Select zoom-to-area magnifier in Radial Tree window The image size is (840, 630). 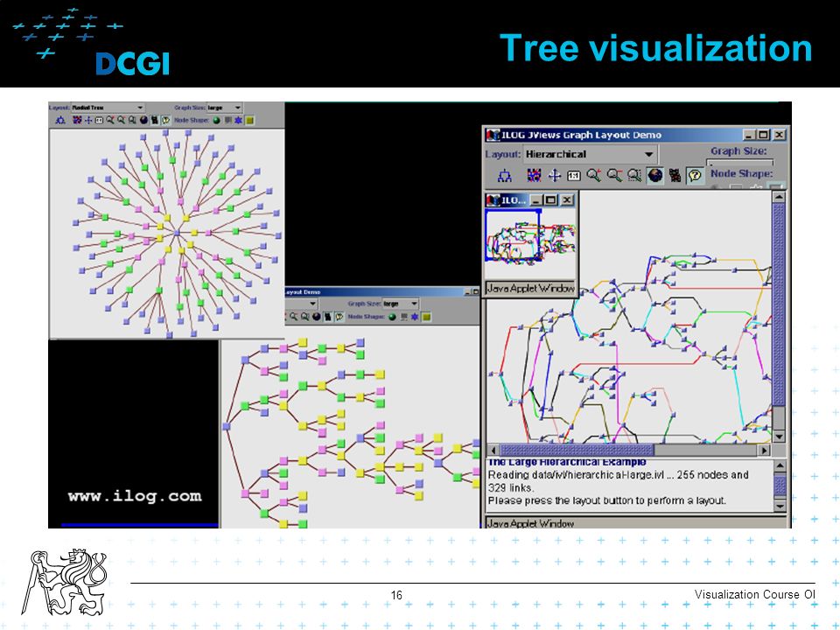[x=132, y=121]
